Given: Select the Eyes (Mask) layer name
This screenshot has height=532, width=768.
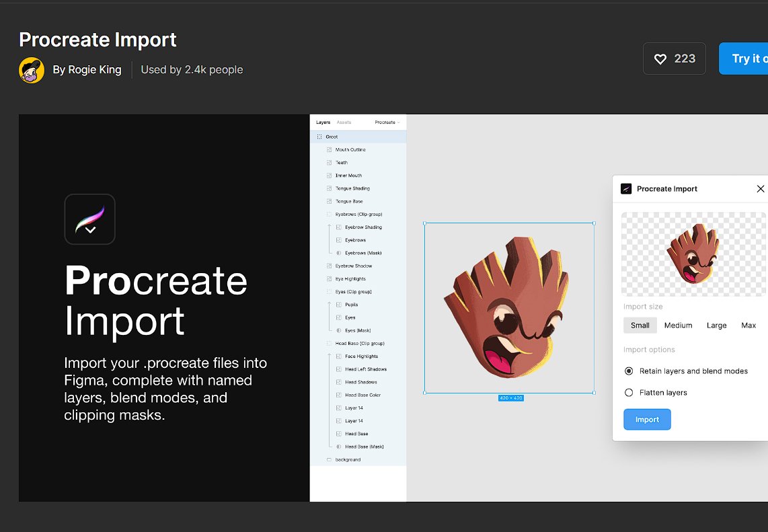Looking at the screenshot, I should tap(358, 330).
